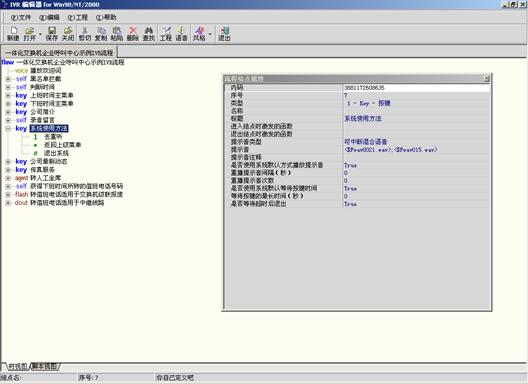Select the 退出系统 child tree item
Image resolution: width=528 pixels, height=384 pixels.
56,153
